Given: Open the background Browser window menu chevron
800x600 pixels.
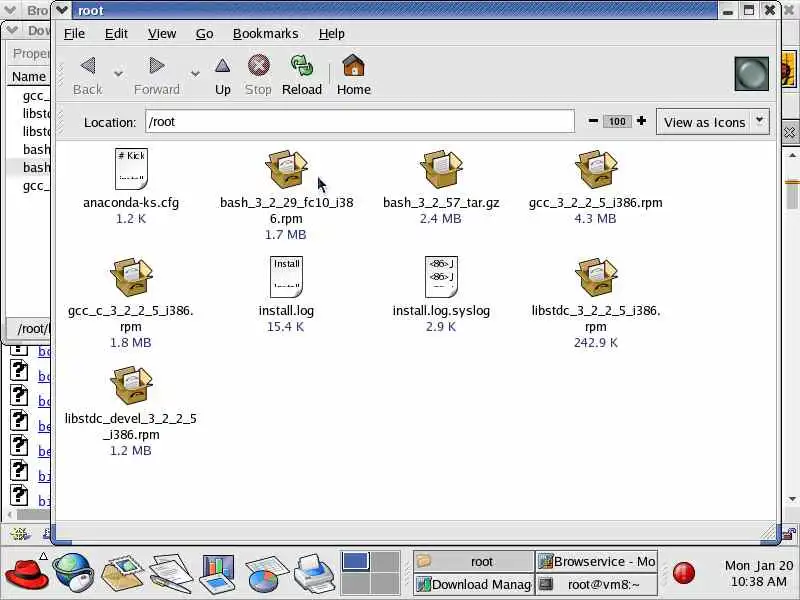Looking at the screenshot, I should click(10, 10).
